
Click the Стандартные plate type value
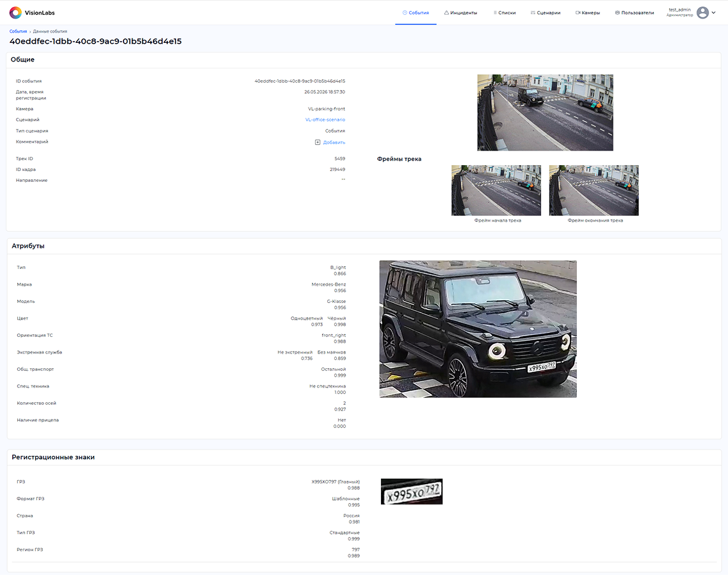pyautogui.click(x=344, y=533)
